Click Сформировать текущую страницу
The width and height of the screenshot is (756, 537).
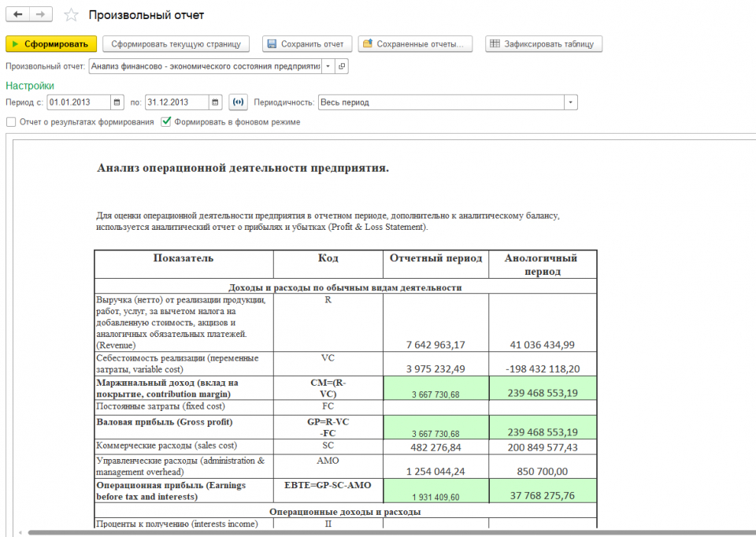coord(176,44)
